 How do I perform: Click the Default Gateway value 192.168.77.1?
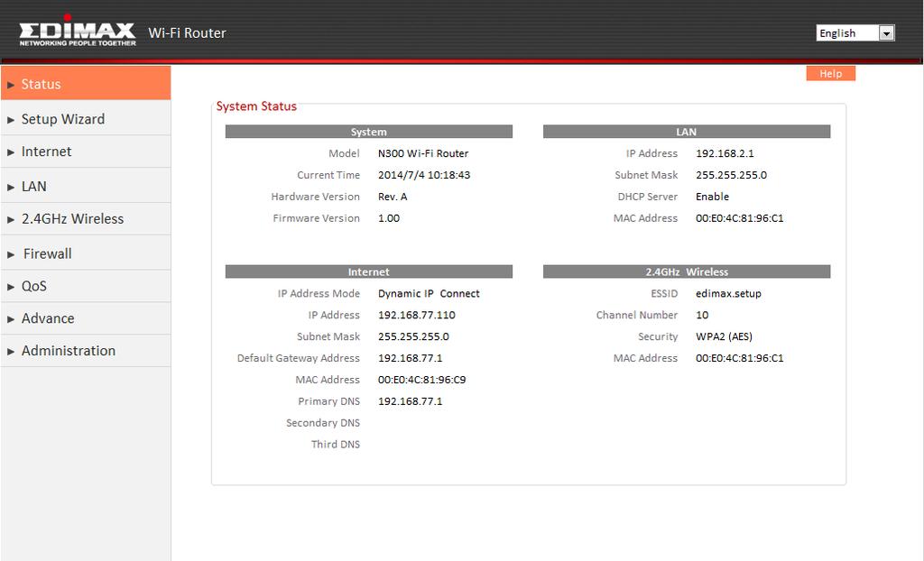tap(411, 358)
